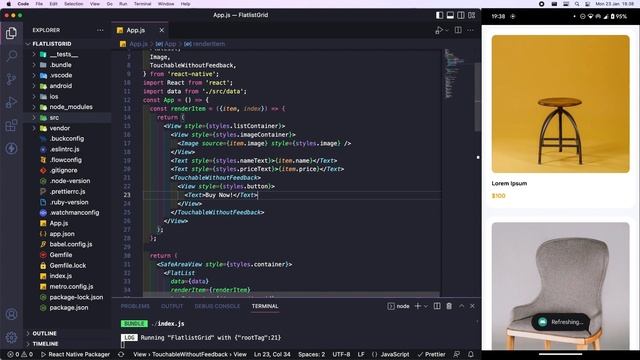Toggle the secondary side bar layout icon

[x=461, y=15]
